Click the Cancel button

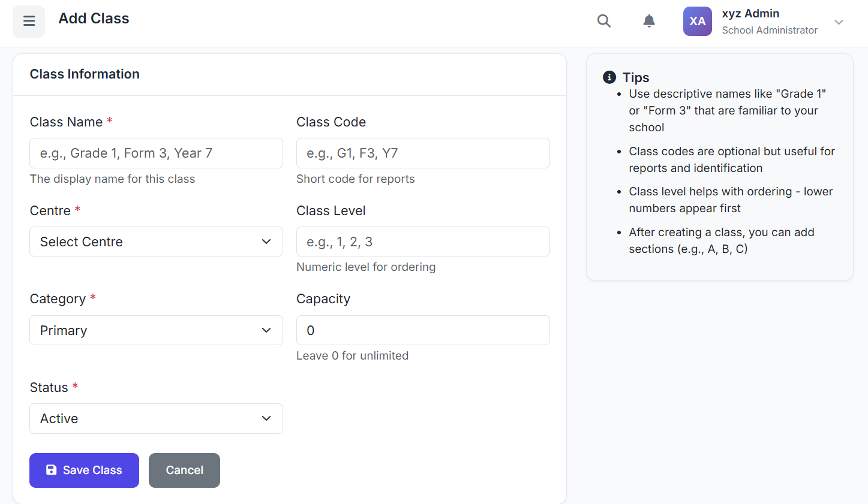click(184, 470)
